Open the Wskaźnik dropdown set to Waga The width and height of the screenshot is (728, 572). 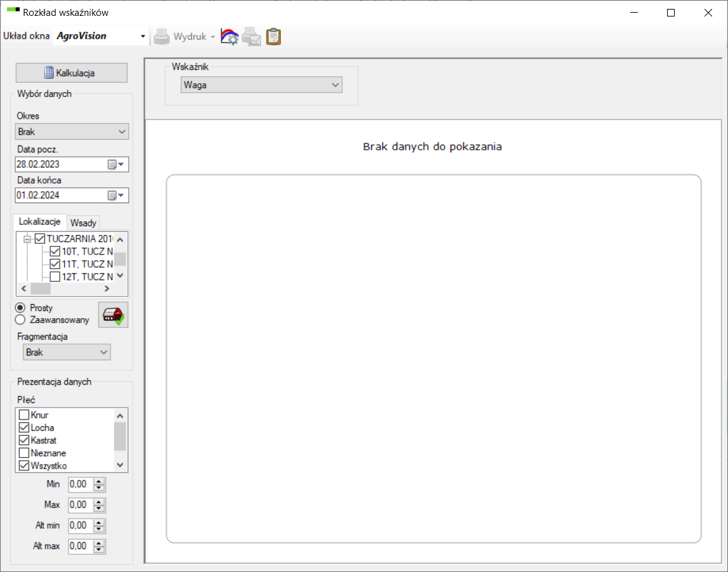(261, 85)
